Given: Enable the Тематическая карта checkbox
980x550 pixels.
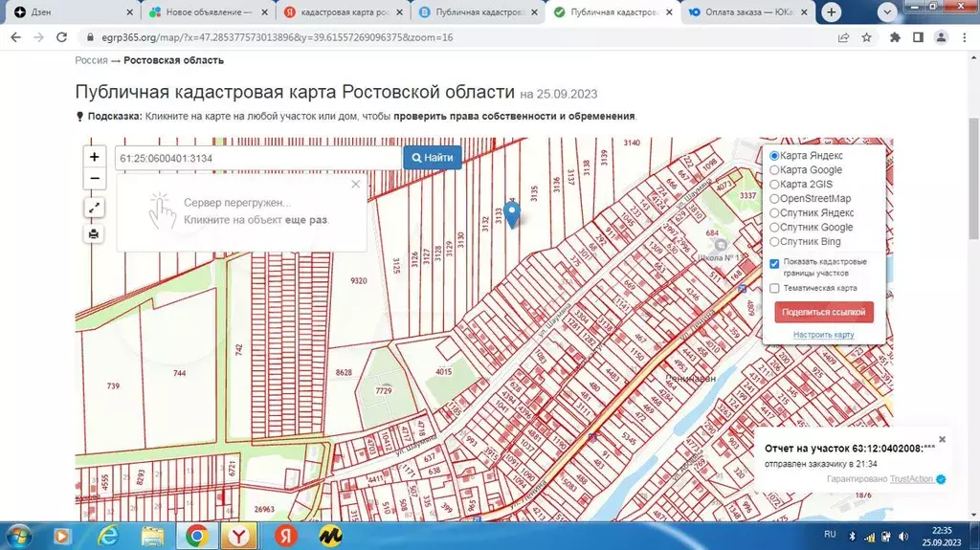Looking at the screenshot, I should point(775,288).
